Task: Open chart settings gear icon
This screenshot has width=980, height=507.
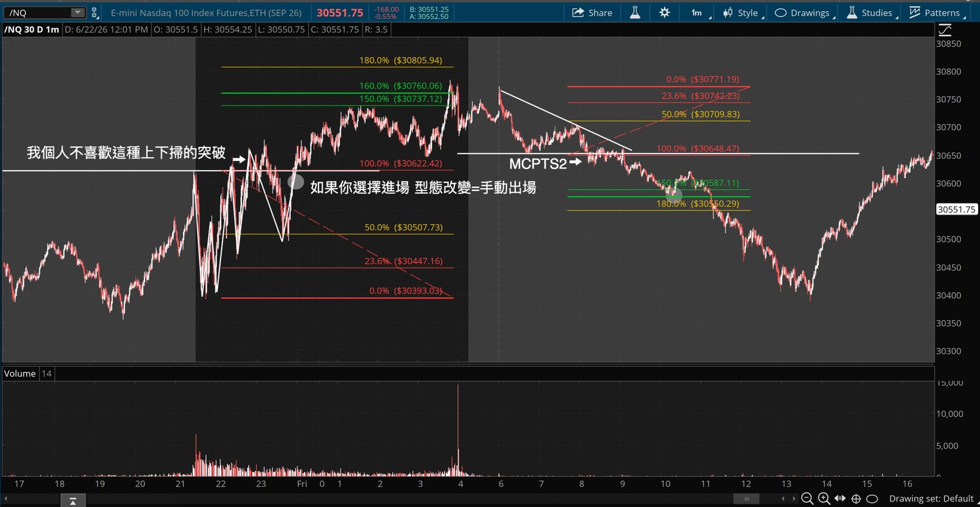Action: coord(665,12)
